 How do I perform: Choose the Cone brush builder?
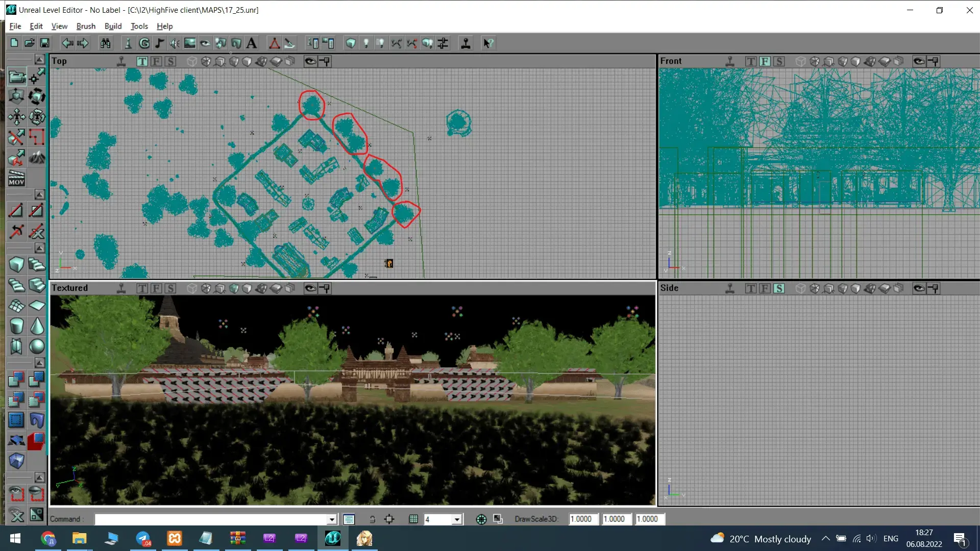point(37,325)
